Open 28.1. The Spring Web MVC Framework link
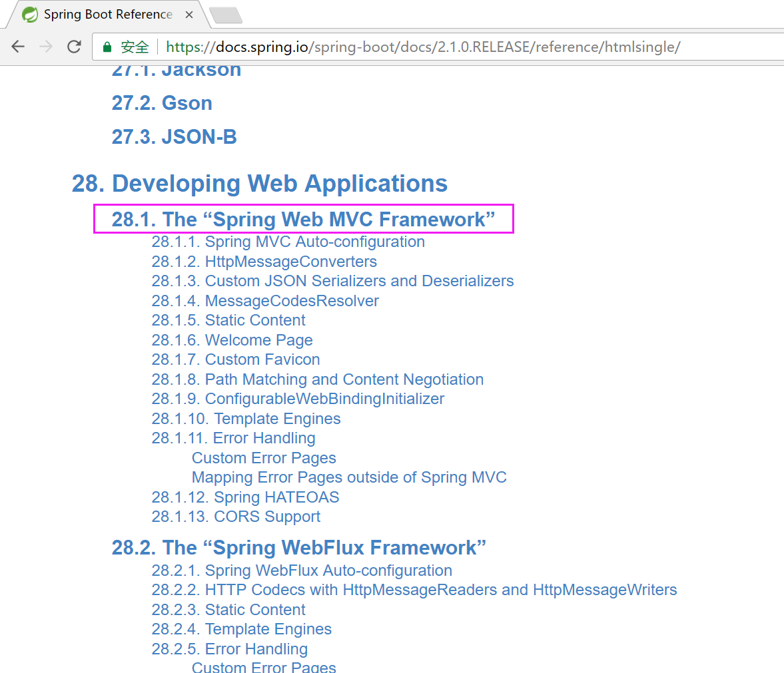784x673 pixels. [x=303, y=219]
